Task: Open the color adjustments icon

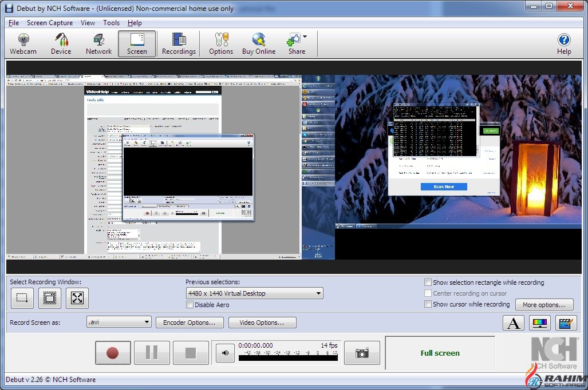Action: click(539, 323)
